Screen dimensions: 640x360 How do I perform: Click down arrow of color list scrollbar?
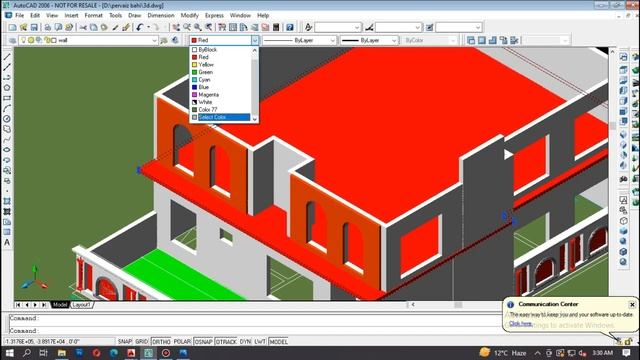click(255, 119)
